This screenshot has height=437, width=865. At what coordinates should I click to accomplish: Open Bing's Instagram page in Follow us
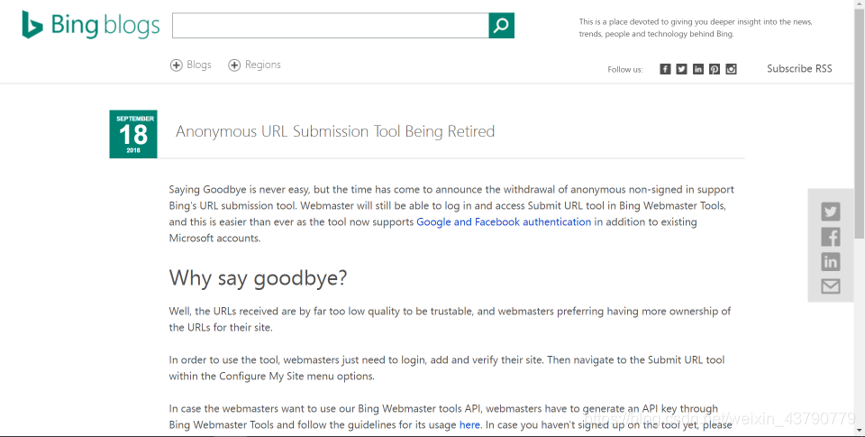pyautogui.click(x=731, y=69)
